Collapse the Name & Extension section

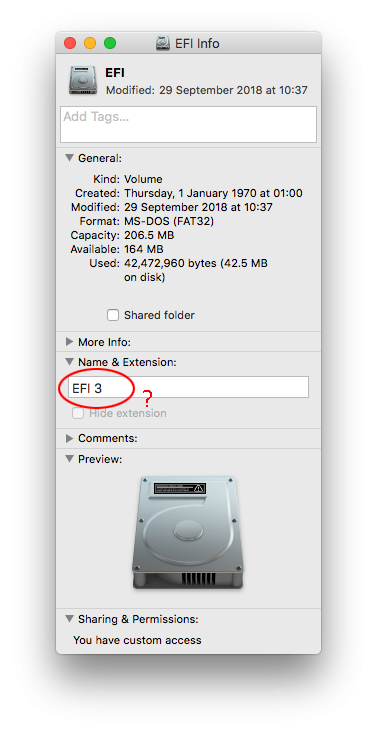(x=69, y=362)
